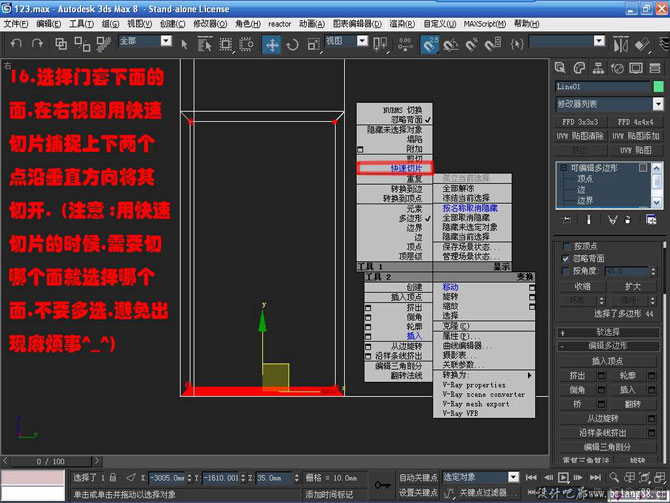
Task: Click the UVW 贴图添加 button
Action: tap(635, 136)
